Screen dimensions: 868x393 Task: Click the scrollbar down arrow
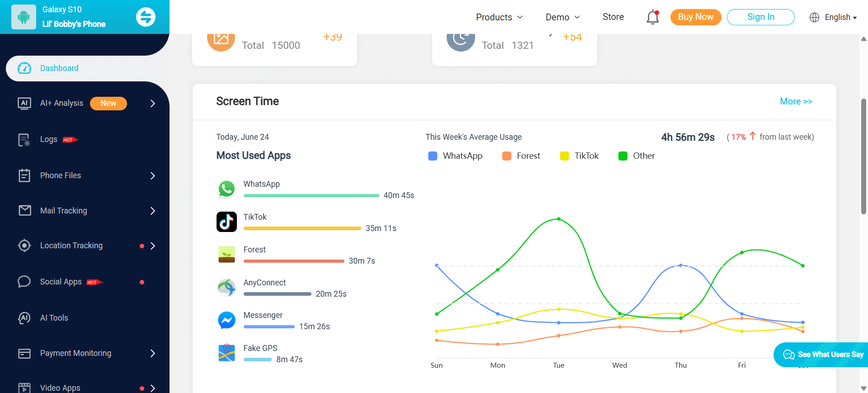863,388
